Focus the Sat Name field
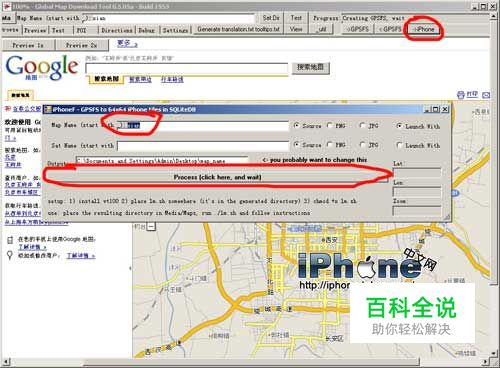Image resolution: width=500 pixels, height=368 pixels. tap(203, 146)
